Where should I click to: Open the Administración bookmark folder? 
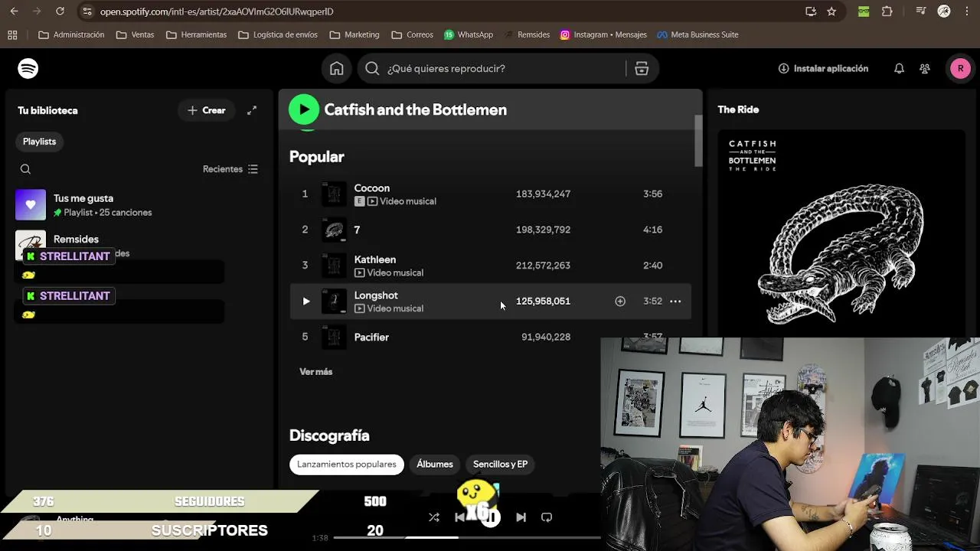pos(71,34)
